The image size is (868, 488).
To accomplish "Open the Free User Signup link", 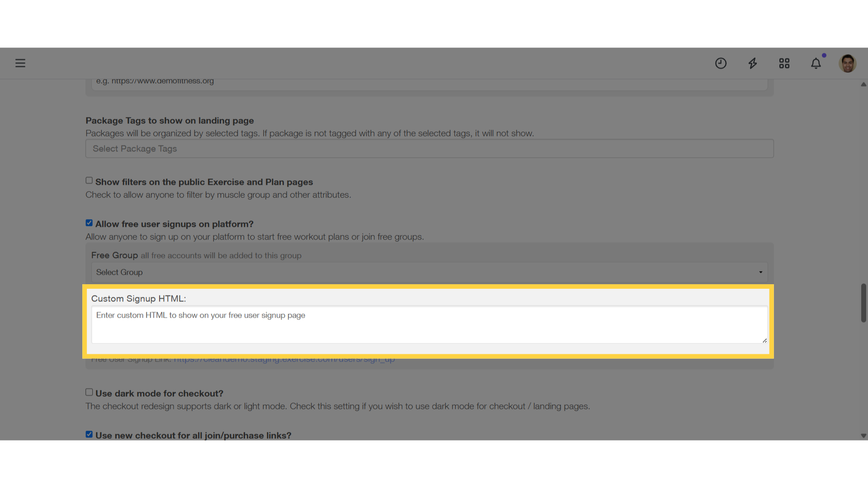I will (x=284, y=360).
